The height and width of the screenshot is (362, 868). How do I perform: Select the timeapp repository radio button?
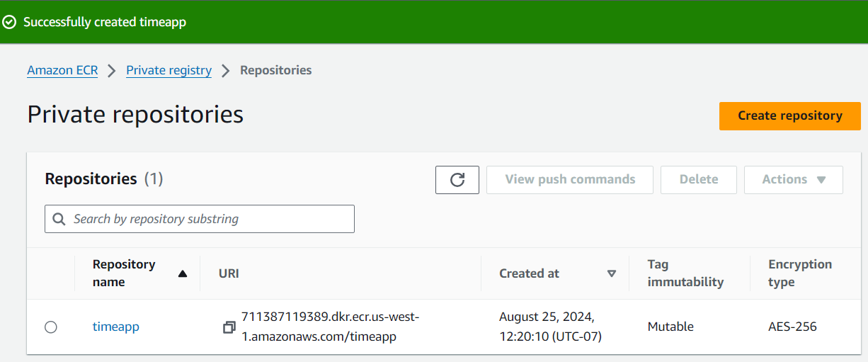tap(51, 327)
